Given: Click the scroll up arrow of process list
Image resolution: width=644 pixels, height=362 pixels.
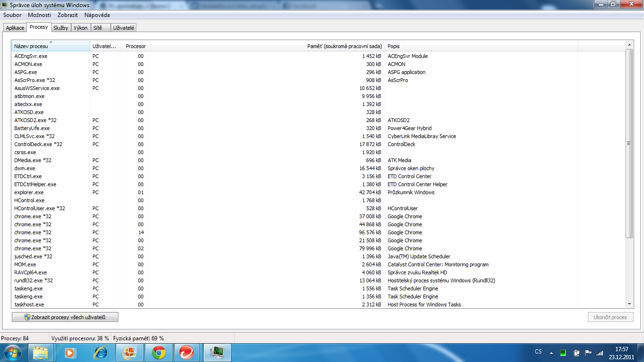Looking at the screenshot, I should pos(629,45).
